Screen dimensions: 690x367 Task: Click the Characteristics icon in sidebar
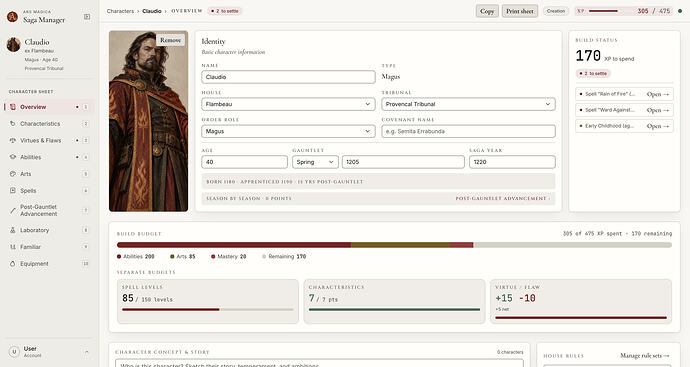(x=13, y=124)
